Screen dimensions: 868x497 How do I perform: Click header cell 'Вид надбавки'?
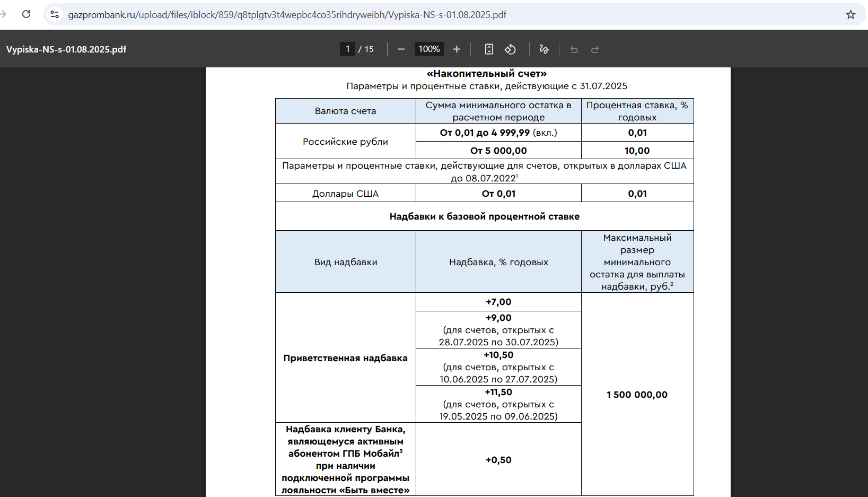(x=345, y=262)
